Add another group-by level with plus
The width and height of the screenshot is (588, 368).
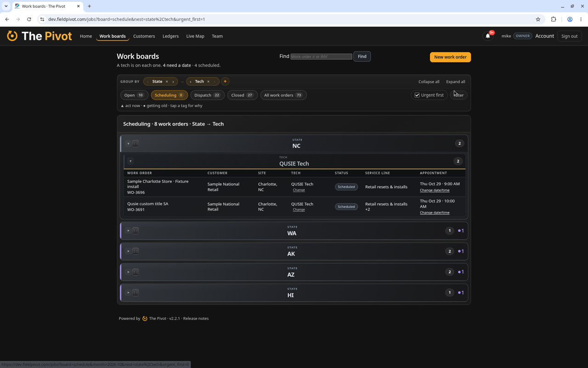point(225,81)
